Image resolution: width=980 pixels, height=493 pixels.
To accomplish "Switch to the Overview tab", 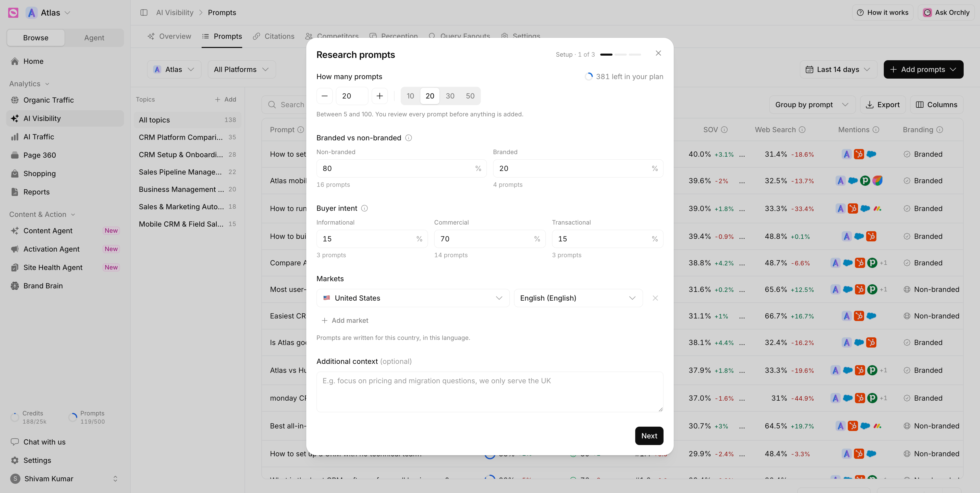I will click(x=169, y=36).
